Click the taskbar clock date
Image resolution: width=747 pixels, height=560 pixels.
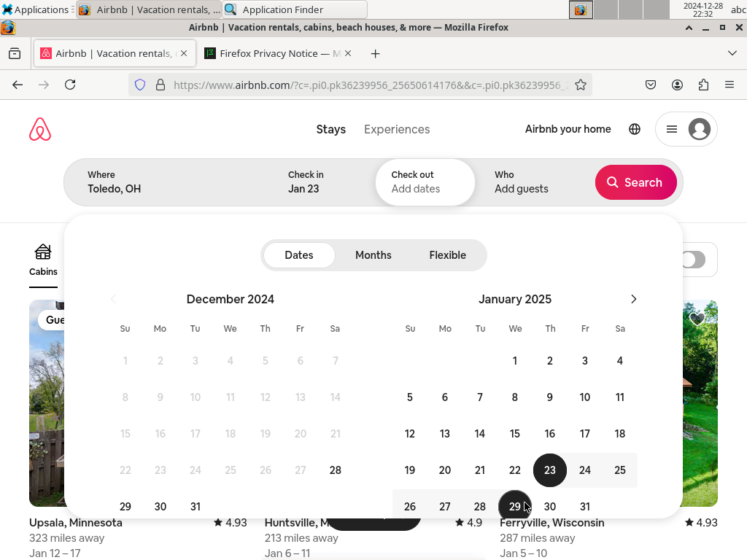[703, 9]
